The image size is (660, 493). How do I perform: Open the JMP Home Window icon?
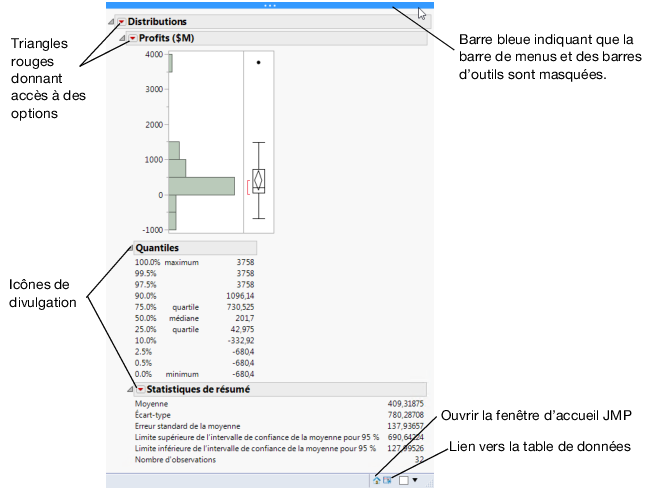click(377, 480)
